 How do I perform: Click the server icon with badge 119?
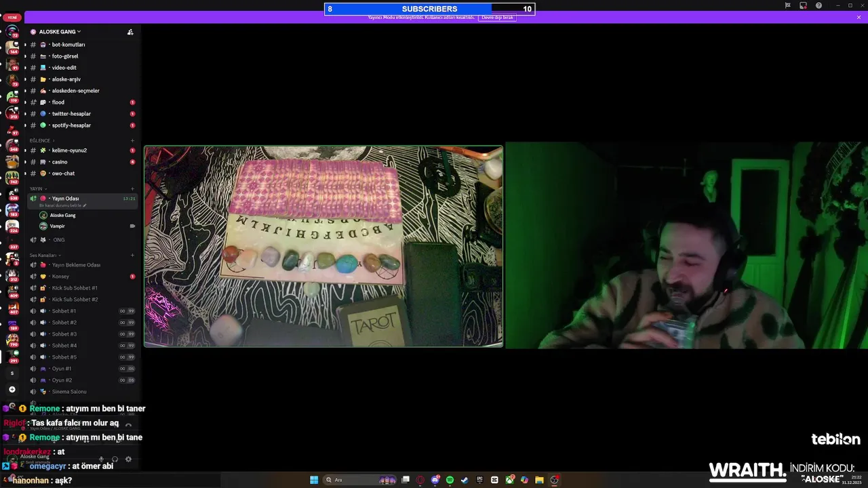click(x=12, y=96)
